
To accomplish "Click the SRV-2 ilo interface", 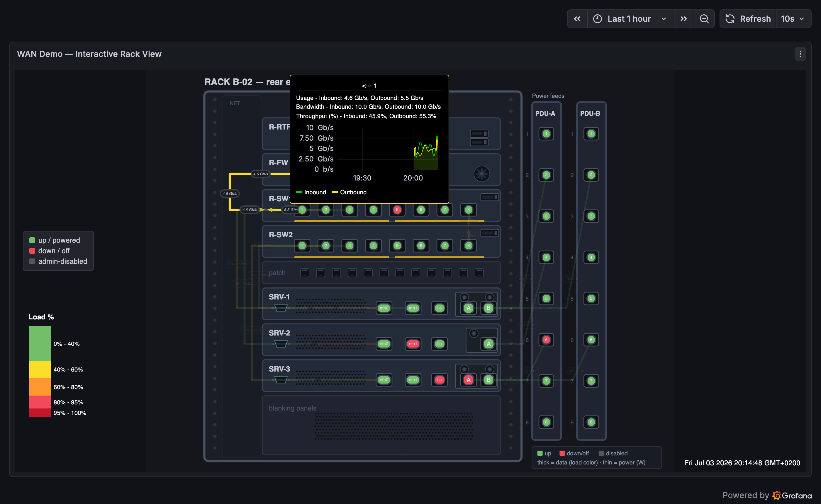I will (440, 344).
